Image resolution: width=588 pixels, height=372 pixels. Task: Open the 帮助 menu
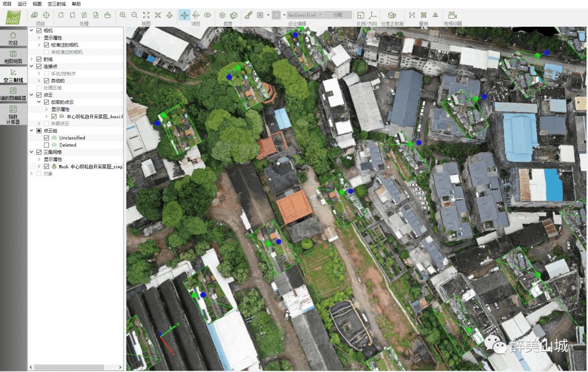click(x=76, y=4)
